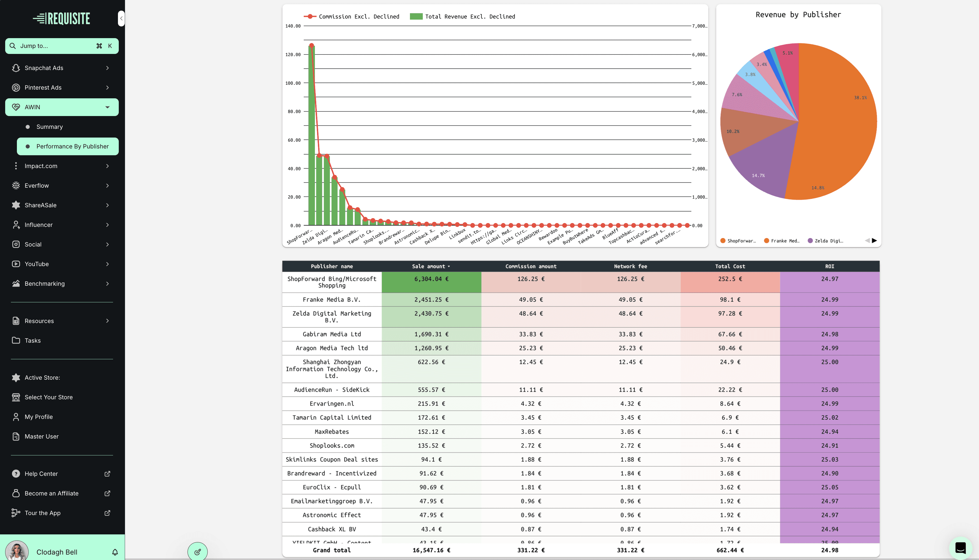Viewport: 979px width, 560px height.
Task: Click 6,304.04 € sale amount cell
Action: pyautogui.click(x=431, y=282)
